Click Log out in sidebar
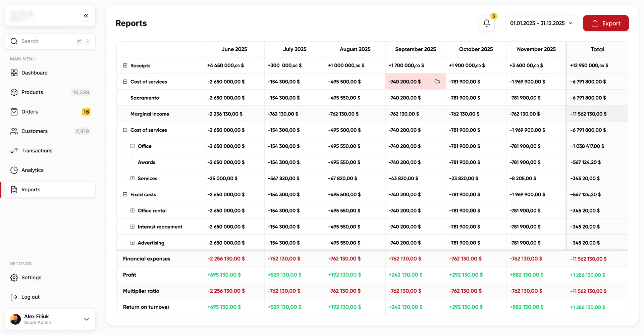Viewport: 644px width, 335px height. [x=30, y=297]
